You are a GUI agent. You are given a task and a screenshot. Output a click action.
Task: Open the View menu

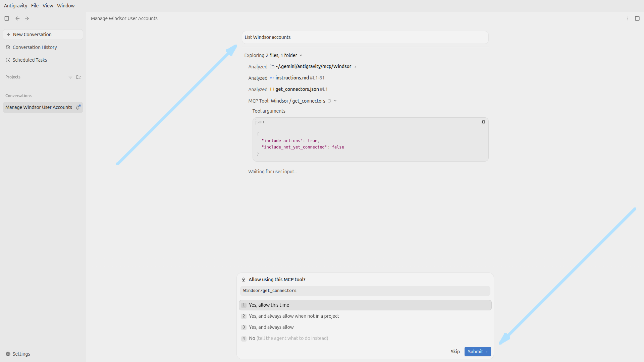(x=48, y=6)
